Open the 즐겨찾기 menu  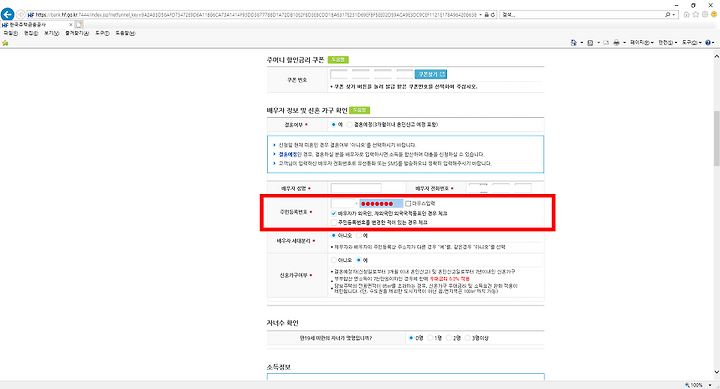[x=77, y=34]
